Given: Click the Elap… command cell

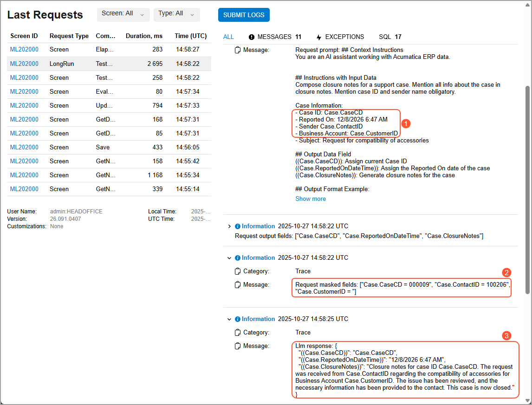Looking at the screenshot, I should pyautogui.click(x=104, y=50).
